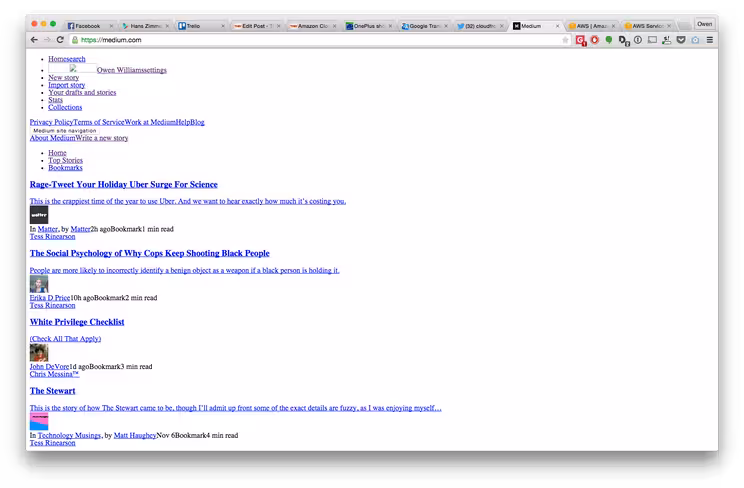Open the White Privilege Checklist headline

click(x=77, y=322)
